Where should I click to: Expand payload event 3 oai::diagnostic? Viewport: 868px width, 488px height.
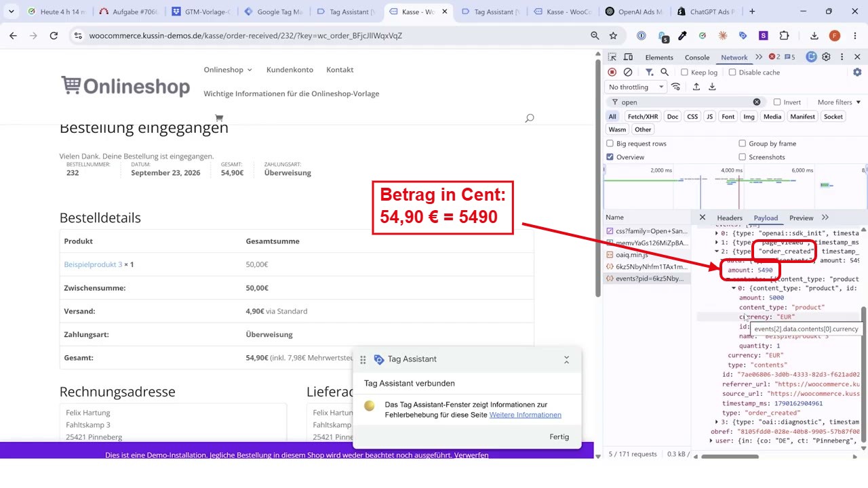point(717,422)
